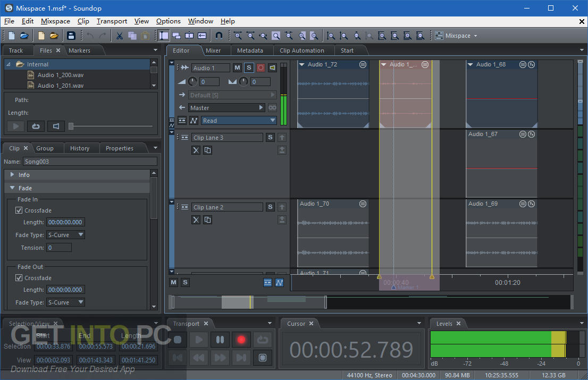The height and width of the screenshot is (380, 588).
Task: Open the menu icon on clip Audio 1_70
Action: (363, 204)
